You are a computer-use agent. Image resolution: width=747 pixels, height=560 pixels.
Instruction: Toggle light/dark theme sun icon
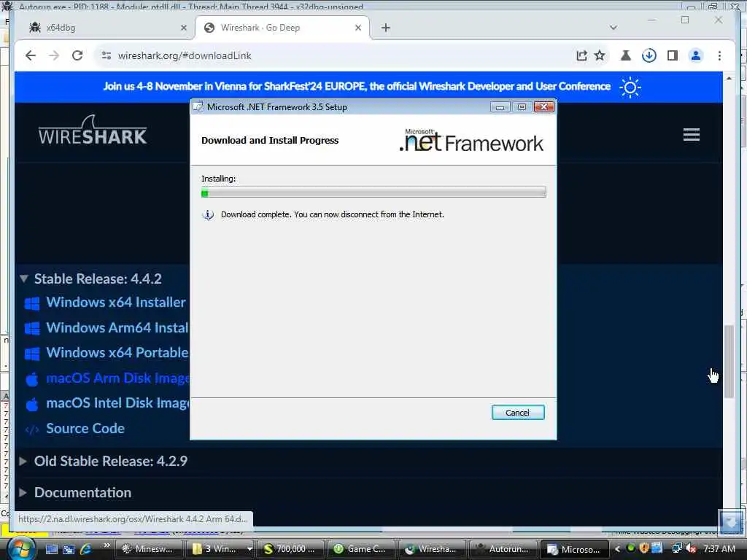(630, 87)
